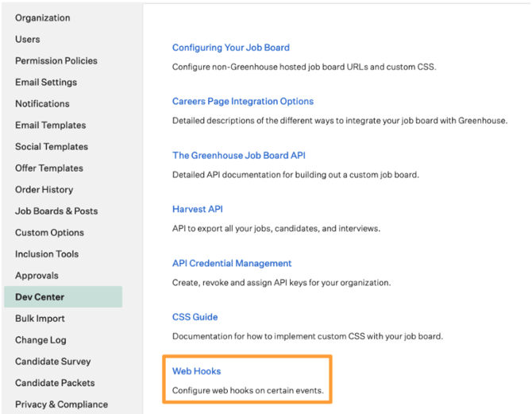Follow Careers Page Integration Options link
This screenshot has width=532, height=414.
[x=243, y=101]
